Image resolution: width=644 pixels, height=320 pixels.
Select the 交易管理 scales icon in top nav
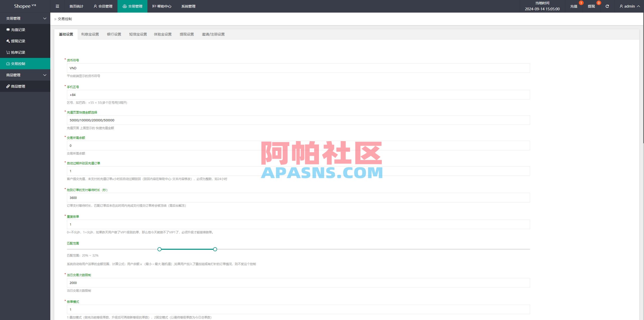pos(125,6)
